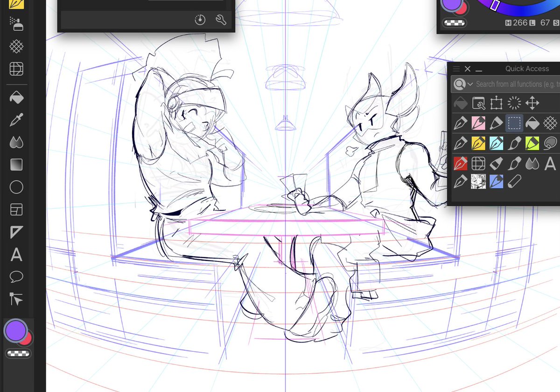Image resolution: width=560 pixels, height=392 pixels.
Task: Select the first plain pen in Quick Access second row
Action: click(461, 123)
